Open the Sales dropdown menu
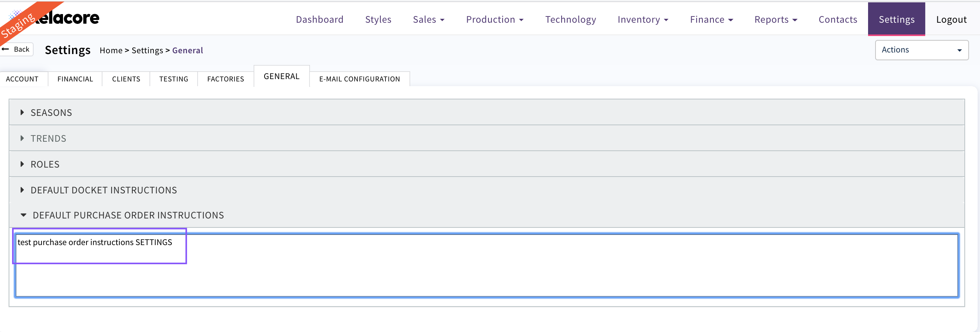Image resolution: width=980 pixels, height=332 pixels. tap(428, 20)
